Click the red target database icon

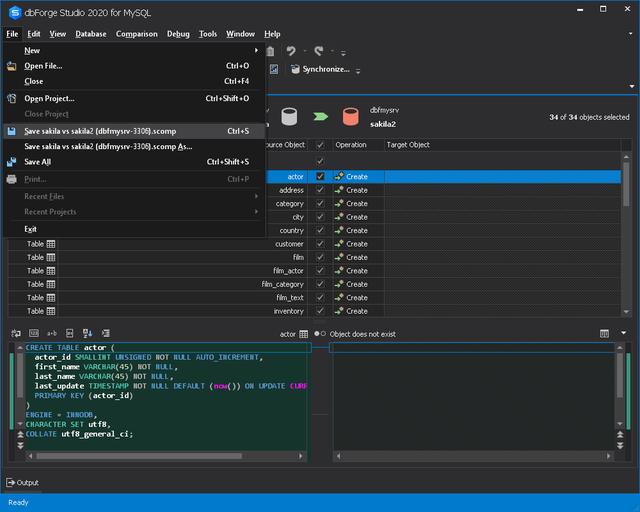[x=351, y=117]
